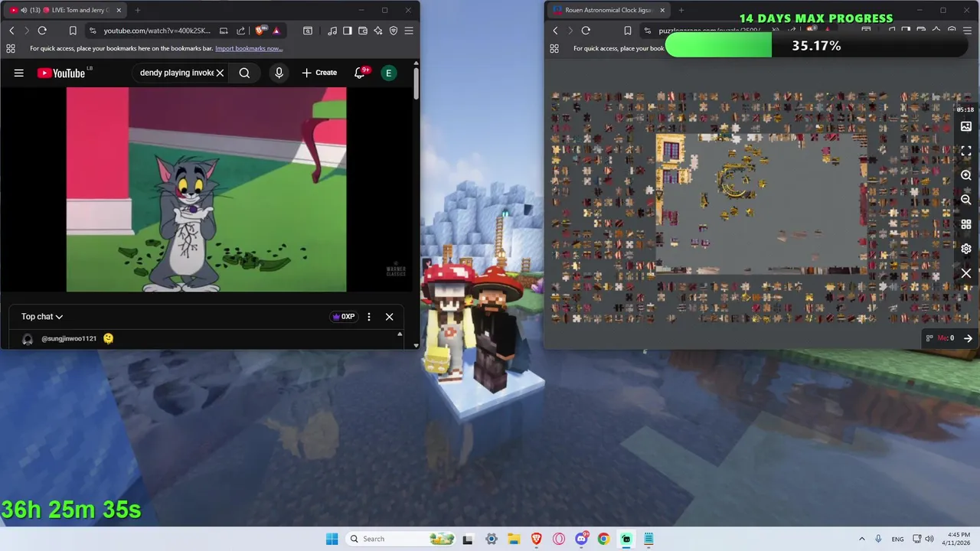
Task: Close the live chat panel
Action: (x=389, y=317)
